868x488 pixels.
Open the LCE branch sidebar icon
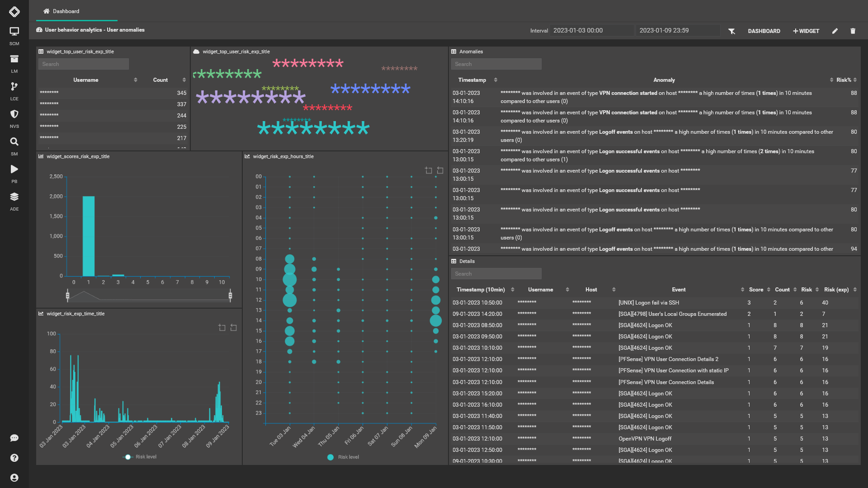(x=14, y=87)
